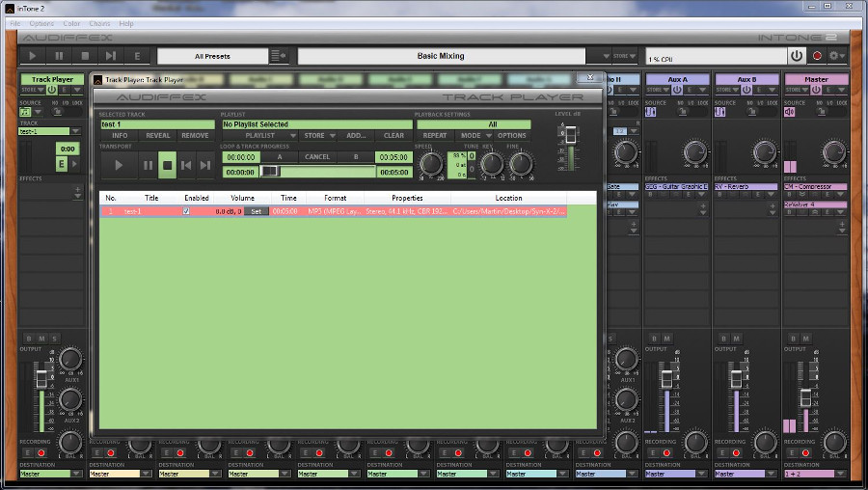Toggle power on the Aux B channel
Screen dimensions: 868x490
[x=746, y=90]
